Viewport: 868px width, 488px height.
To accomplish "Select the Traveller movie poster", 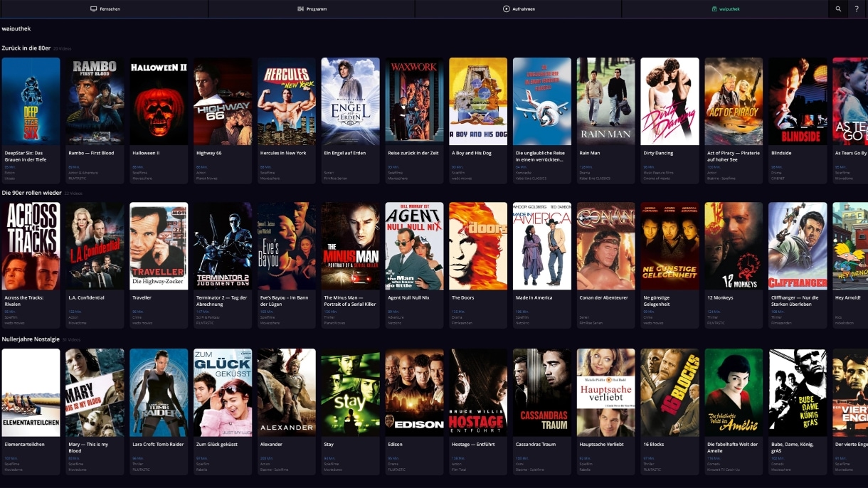I will (159, 246).
